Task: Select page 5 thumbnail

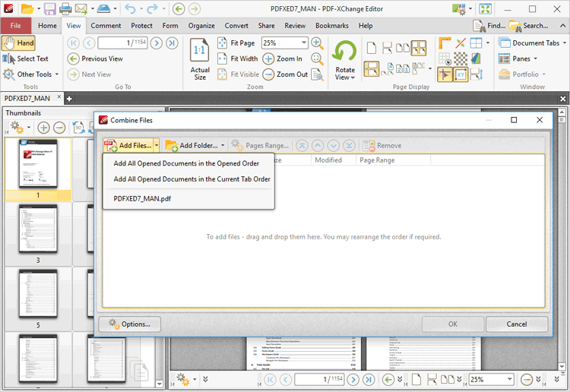Action: [38, 299]
